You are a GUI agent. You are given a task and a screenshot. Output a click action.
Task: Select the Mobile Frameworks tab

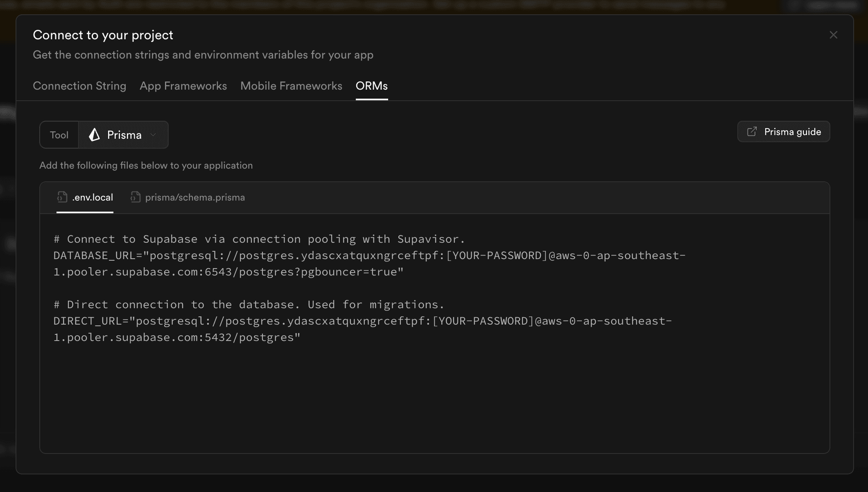[x=291, y=86]
